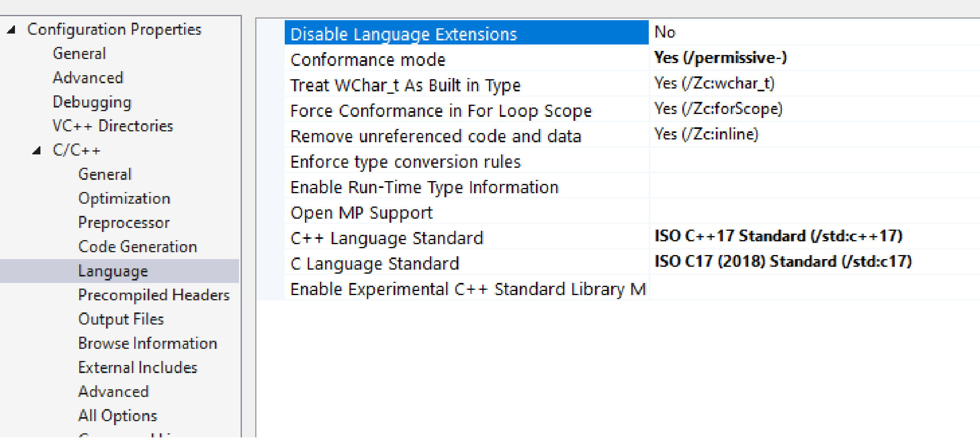The width and height of the screenshot is (980, 443).
Task: Select the General page under C/C++
Action: point(105,174)
